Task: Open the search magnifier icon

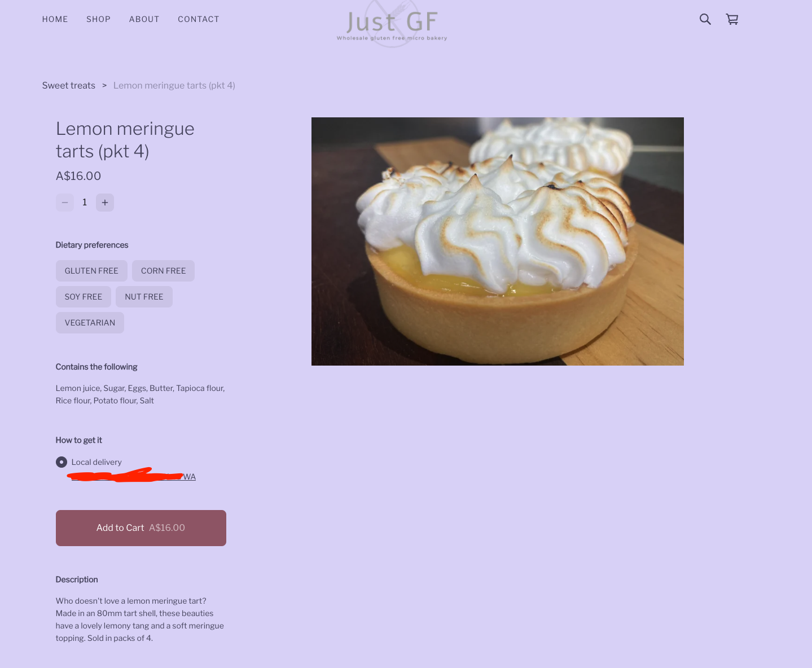Action: coord(705,19)
